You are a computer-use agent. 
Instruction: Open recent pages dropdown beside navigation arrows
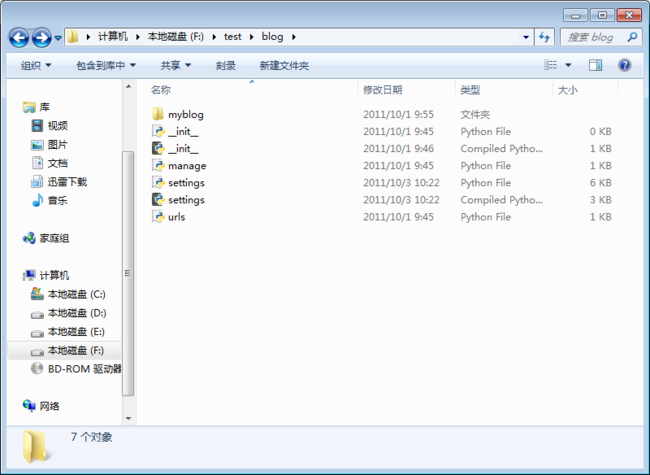point(58,38)
